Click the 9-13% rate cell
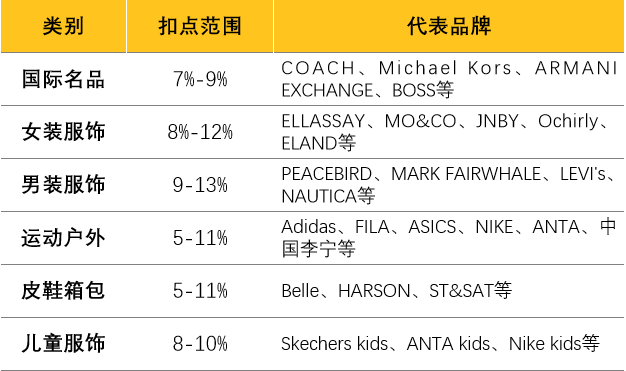The height and width of the screenshot is (371, 626). (200, 185)
